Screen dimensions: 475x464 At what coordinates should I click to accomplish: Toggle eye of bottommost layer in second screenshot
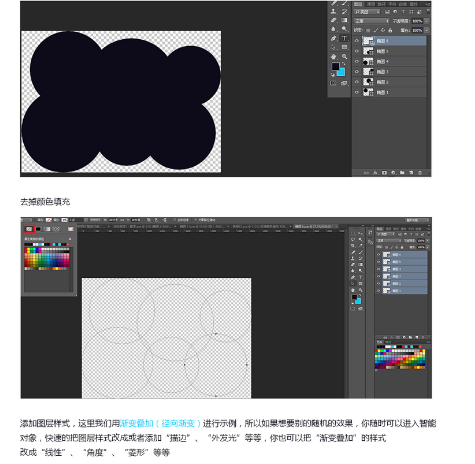click(378, 291)
